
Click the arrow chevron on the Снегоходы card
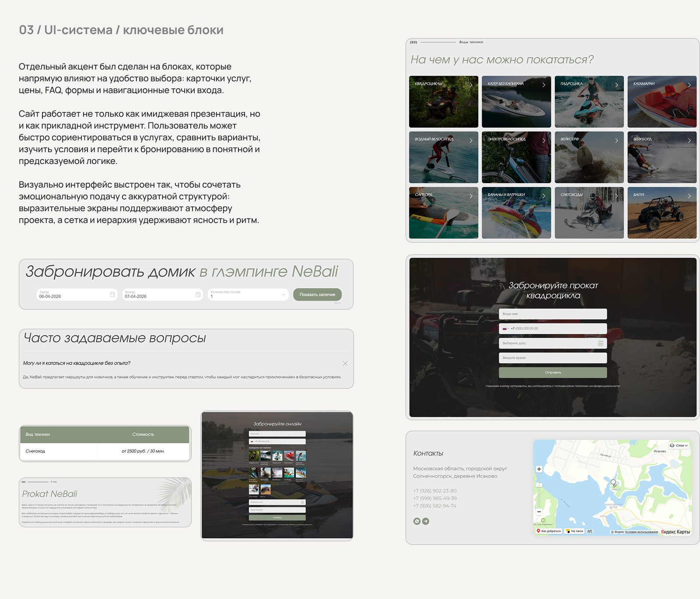coord(616,196)
